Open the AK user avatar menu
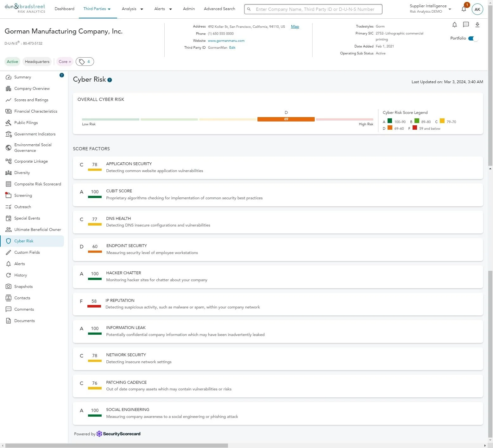This screenshot has width=493, height=448. 477,9
